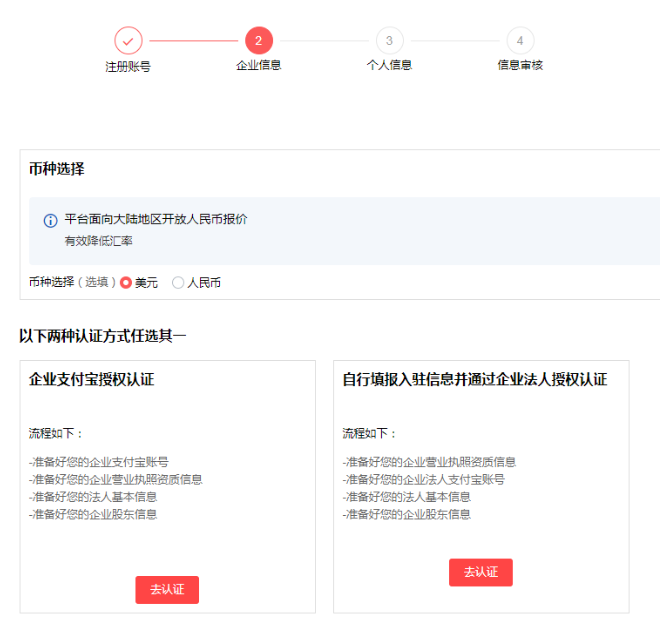Click line 准备好您的企业法人支付宝账号
This screenshot has height=620, width=670.
tap(423, 479)
